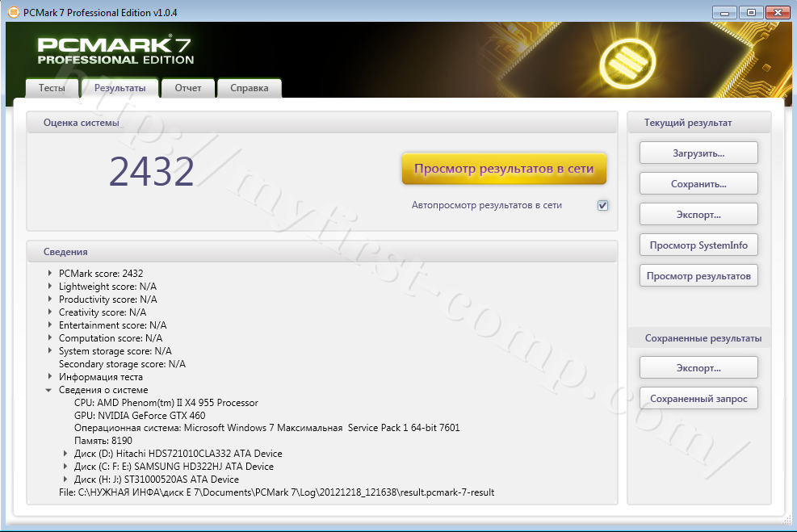Click Экспорт... under Текущий результат
Screen dimensions: 797x532
698,215
